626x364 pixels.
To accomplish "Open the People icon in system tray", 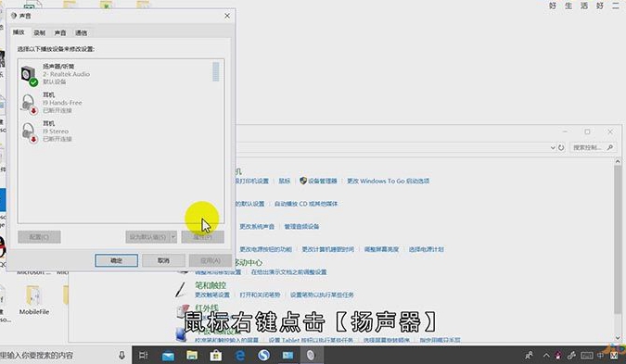I will point(529,356).
